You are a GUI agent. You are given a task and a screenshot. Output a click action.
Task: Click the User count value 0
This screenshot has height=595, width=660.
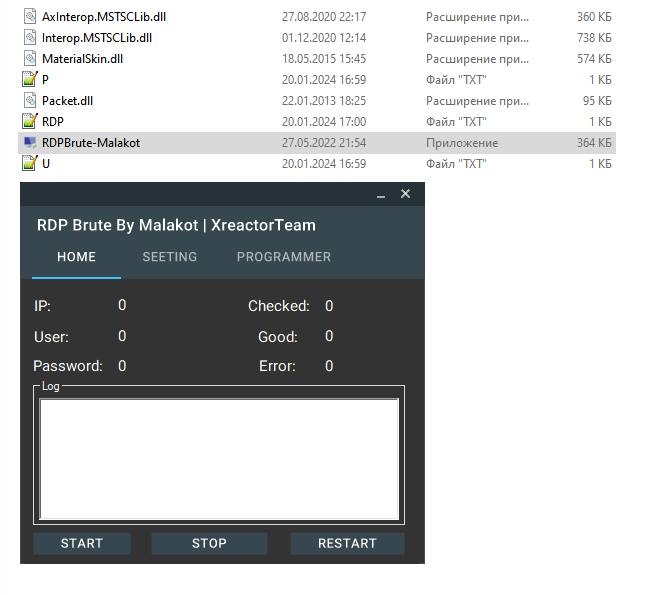coord(122,336)
